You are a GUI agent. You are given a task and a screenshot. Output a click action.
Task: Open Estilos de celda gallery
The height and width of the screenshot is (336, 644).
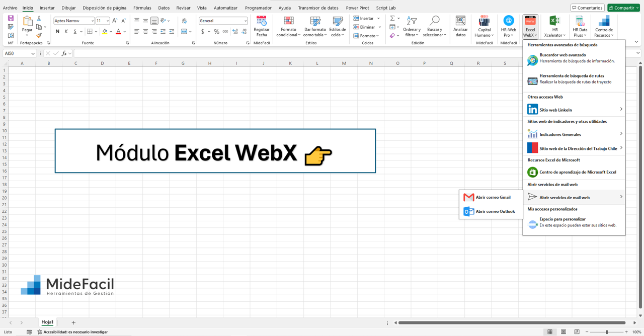tap(338, 26)
